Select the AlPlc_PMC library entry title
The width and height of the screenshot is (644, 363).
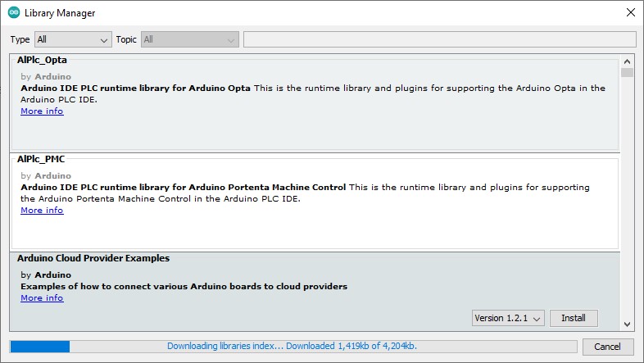tap(41, 159)
